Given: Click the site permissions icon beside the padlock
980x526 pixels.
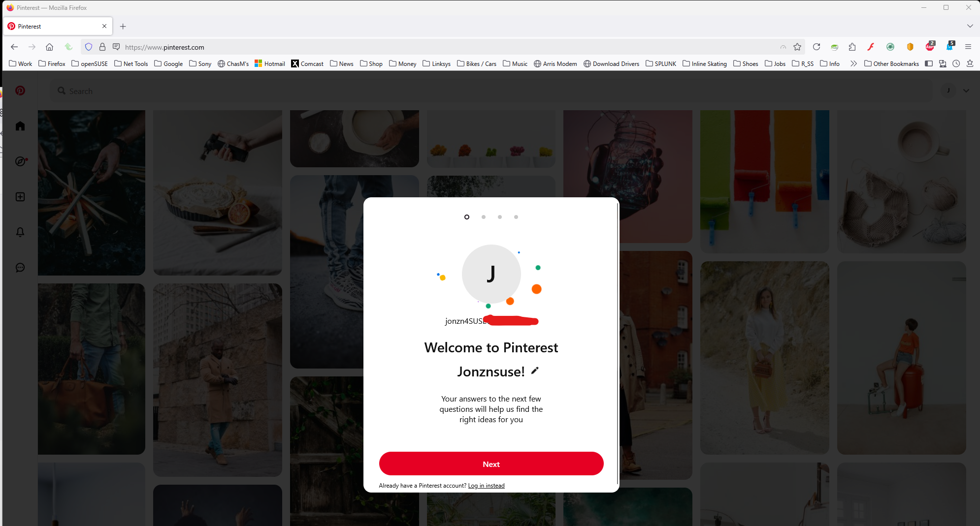Looking at the screenshot, I should coord(116,47).
